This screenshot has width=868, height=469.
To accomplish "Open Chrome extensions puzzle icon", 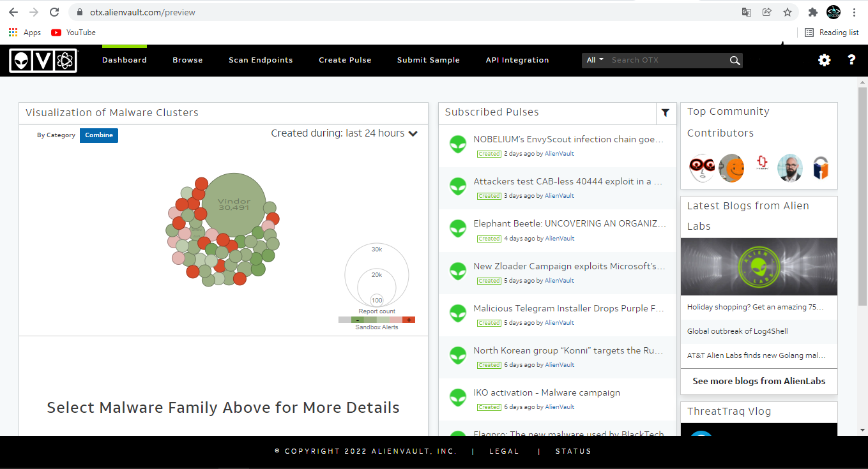I will pyautogui.click(x=813, y=12).
